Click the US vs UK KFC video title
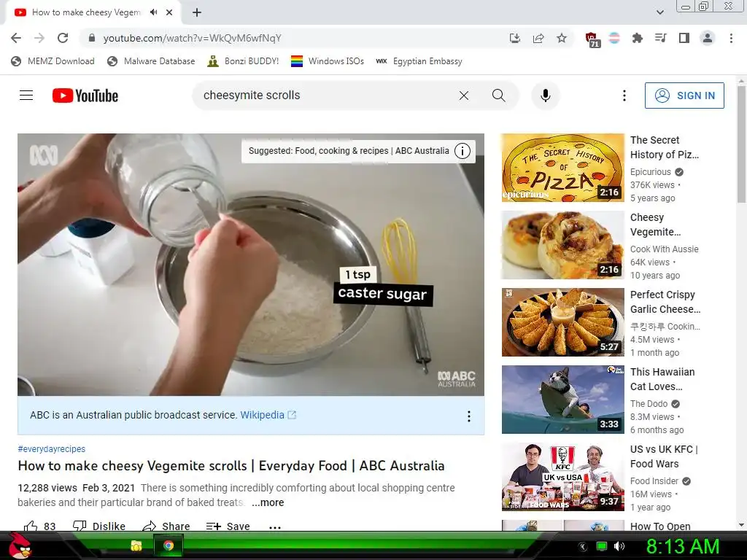The width and height of the screenshot is (747, 560). pos(664,456)
